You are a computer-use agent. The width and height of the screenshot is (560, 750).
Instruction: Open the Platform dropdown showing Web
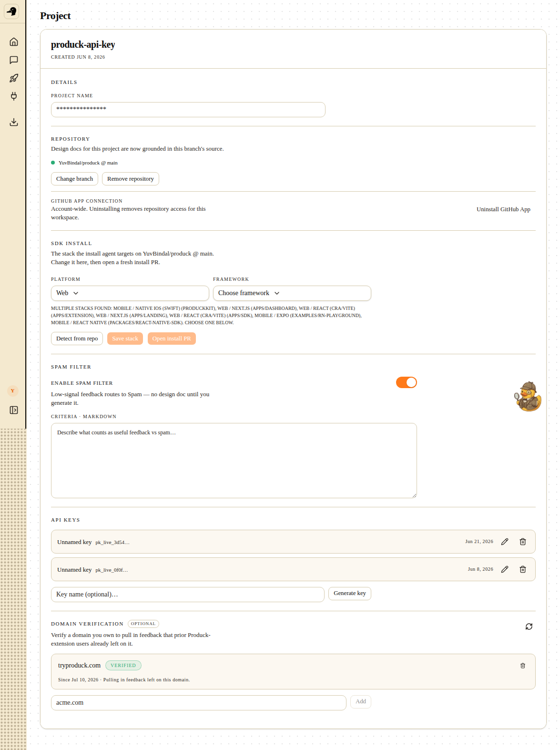click(x=130, y=293)
